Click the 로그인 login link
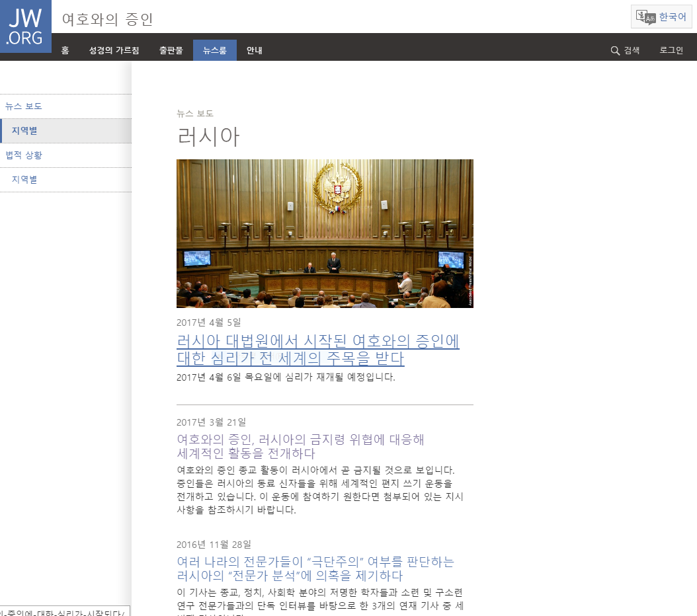Image resolution: width=697 pixels, height=616 pixels. click(x=671, y=50)
